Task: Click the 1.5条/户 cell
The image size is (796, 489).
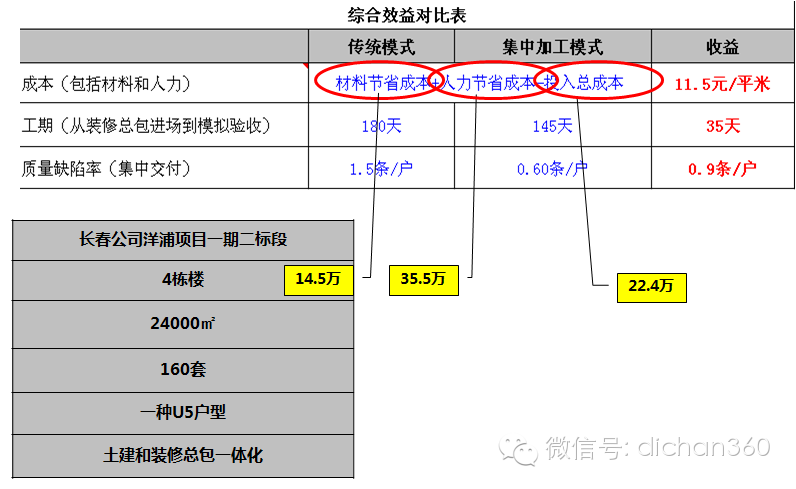Action: click(381, 169)
